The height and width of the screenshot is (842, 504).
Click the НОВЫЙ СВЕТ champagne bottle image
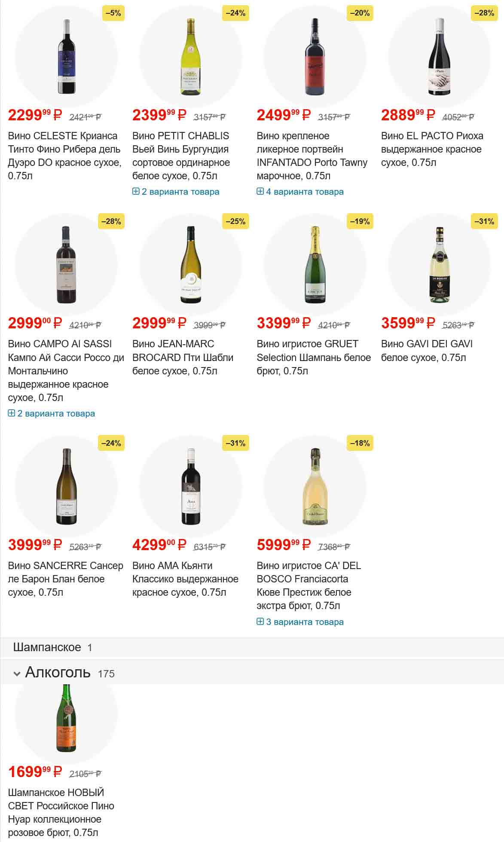(x=66, y=719)
